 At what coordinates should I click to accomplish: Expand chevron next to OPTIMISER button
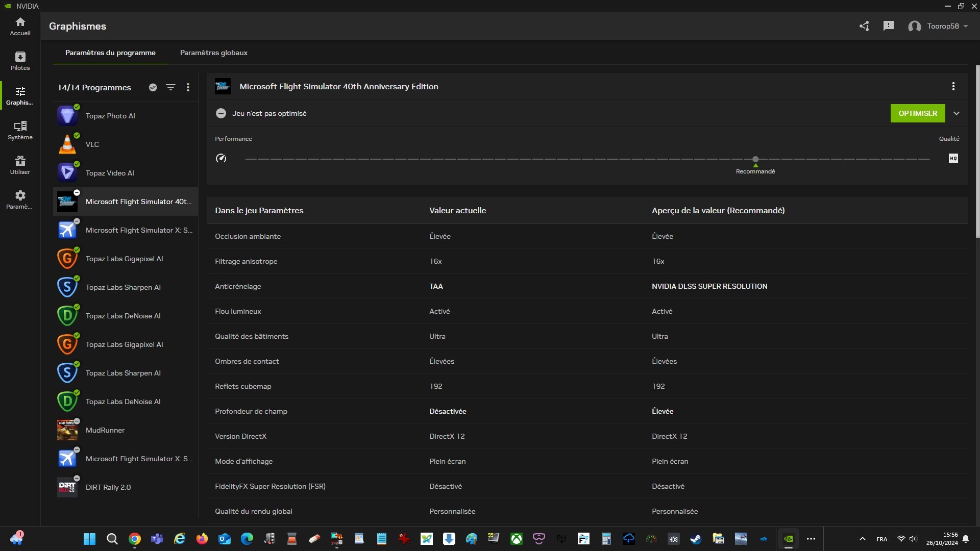(956, 113)
